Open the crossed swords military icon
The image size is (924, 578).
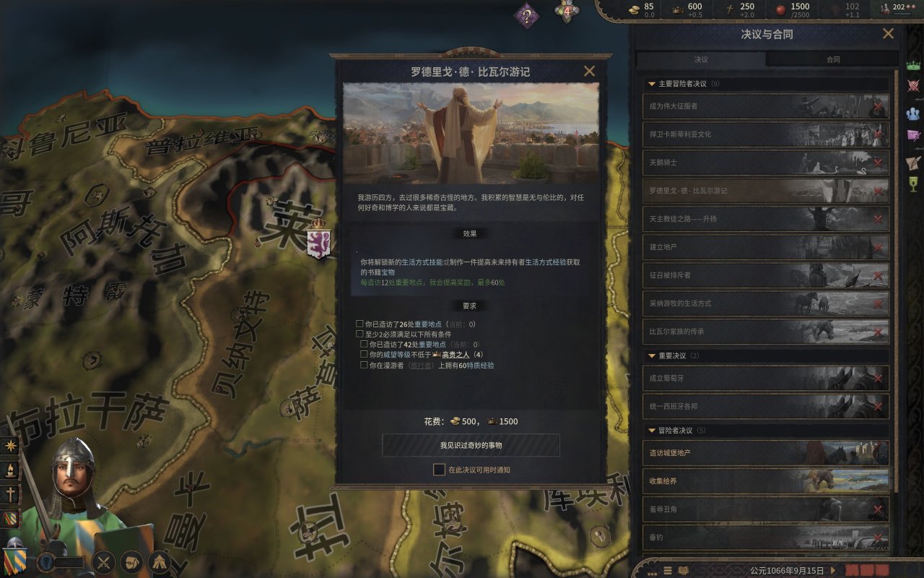[x=105, y=561]
